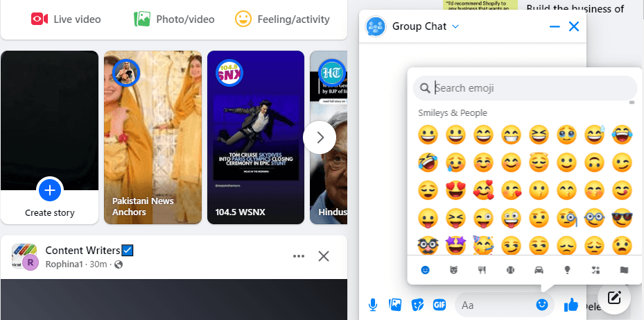Open Content Writers group link
The width and height of the screenshot is (644, 320).
click(x=82, y=250)
